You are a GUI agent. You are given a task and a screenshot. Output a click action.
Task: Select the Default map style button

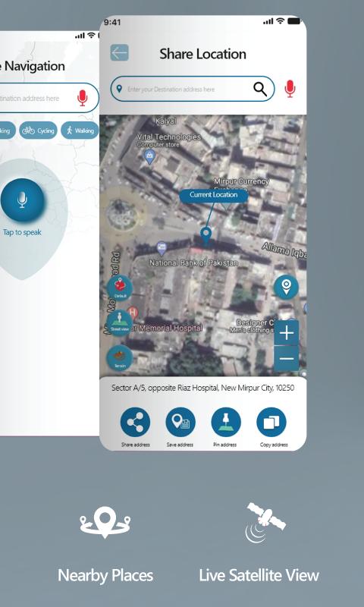coord(120,288)
